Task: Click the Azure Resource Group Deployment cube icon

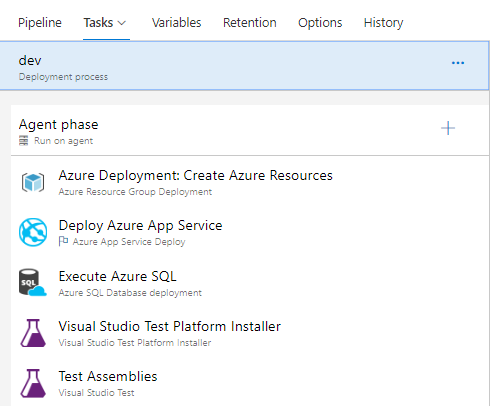Action: pos(33,182)
